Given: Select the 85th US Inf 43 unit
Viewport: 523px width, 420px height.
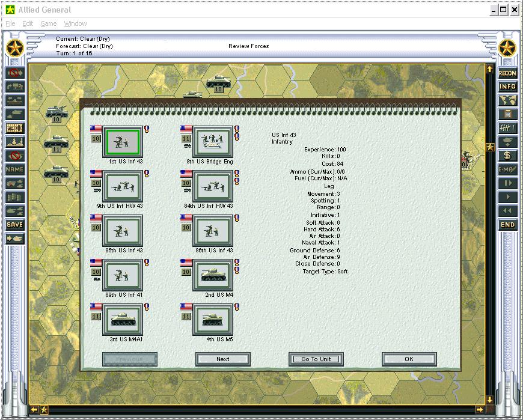Looking at the screenshot, I should 123,231.
